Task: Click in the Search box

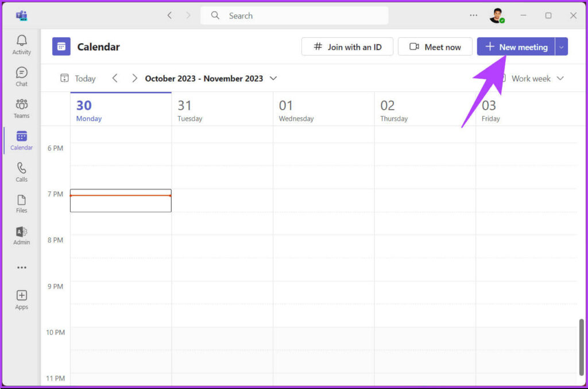Action: coord(295,16)
